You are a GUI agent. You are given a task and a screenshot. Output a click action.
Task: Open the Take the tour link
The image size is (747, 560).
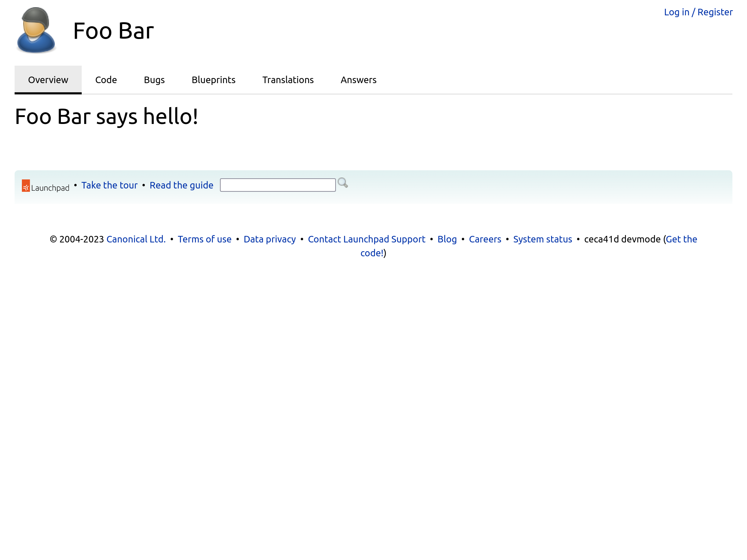pos(109,185)
